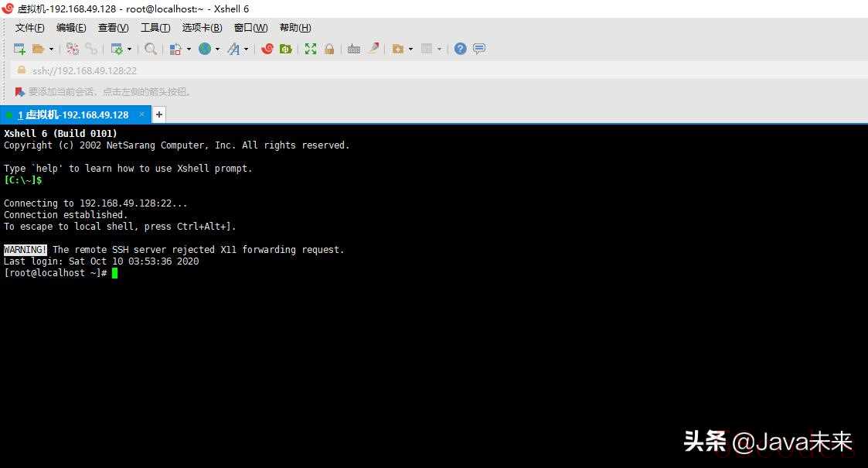Open Help blue question mark icon
Viewport: 868px width, 468px height.
(460, 49)
